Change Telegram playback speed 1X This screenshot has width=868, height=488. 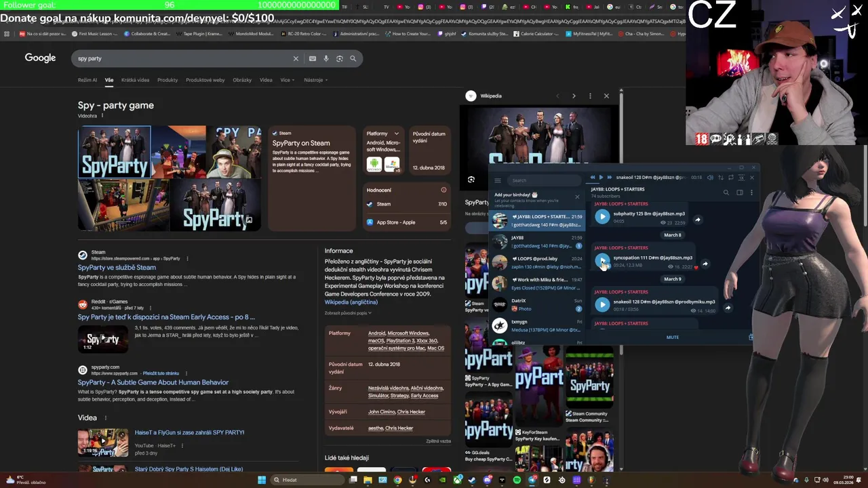click(x=741, y=178)
